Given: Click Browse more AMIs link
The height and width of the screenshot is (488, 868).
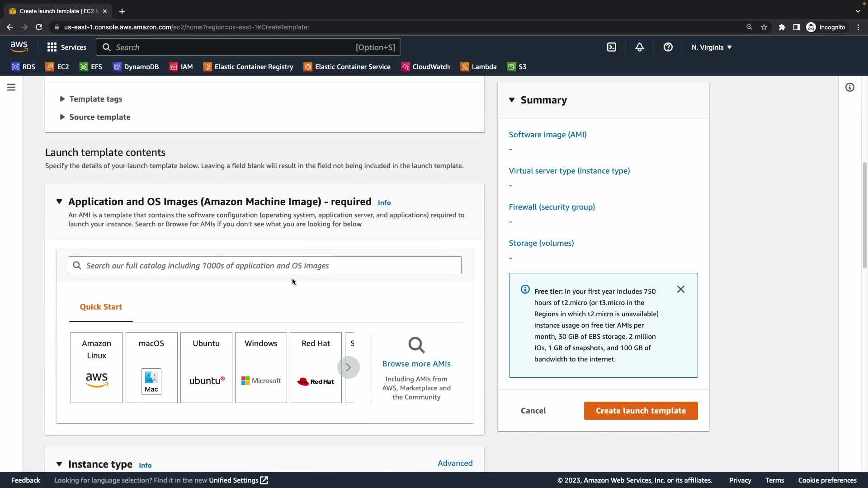Looking at the screenshot, I should (416, 364).
